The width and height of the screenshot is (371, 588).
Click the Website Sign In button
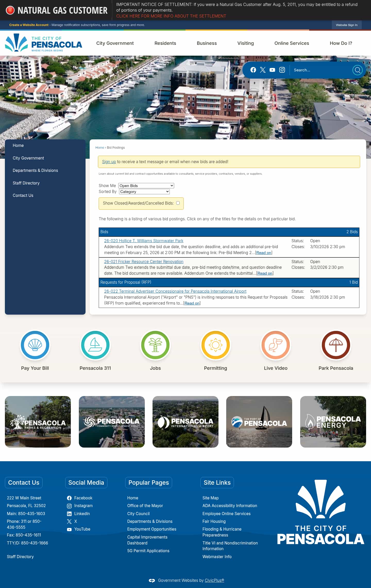[x=347, y=25]
